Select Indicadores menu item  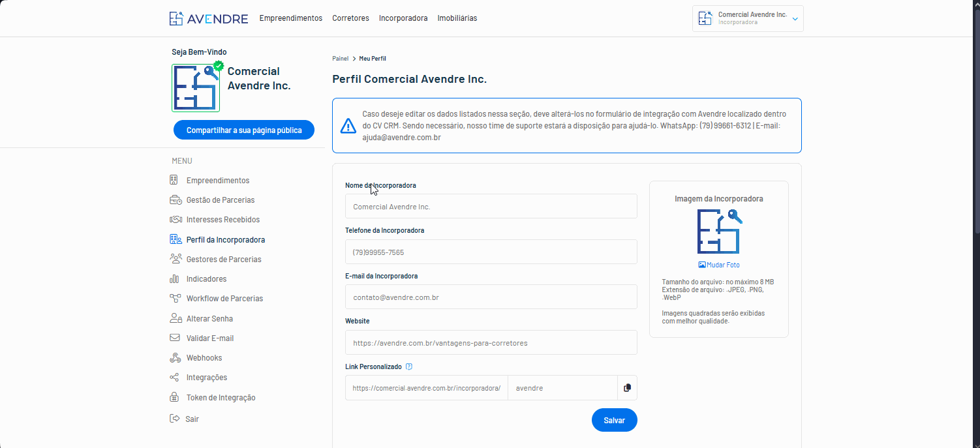click(207, 278)
